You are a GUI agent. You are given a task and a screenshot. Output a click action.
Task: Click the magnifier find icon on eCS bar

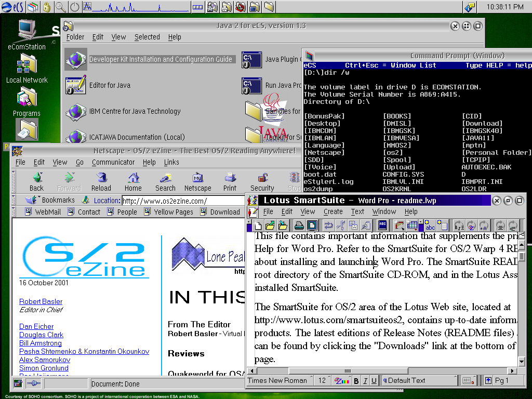[60, 7]
